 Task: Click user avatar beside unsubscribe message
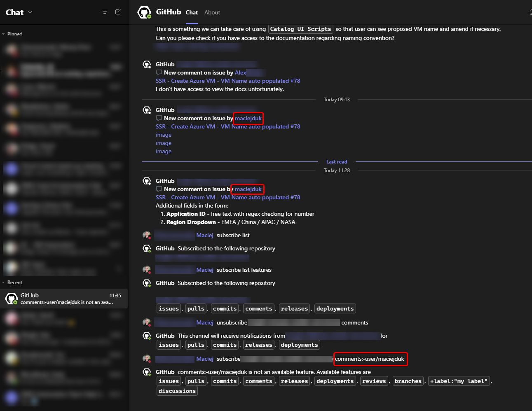(x=147, y=322)
